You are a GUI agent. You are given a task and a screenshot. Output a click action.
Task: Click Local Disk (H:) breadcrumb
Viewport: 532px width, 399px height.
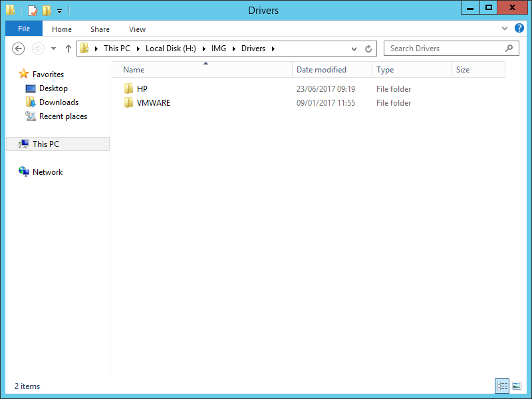pyautogui.click(x=171, y=49)
